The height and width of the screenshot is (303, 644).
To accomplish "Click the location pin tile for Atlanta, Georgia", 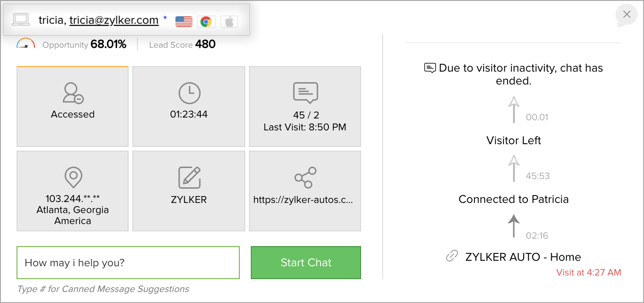I will point(73,191).
